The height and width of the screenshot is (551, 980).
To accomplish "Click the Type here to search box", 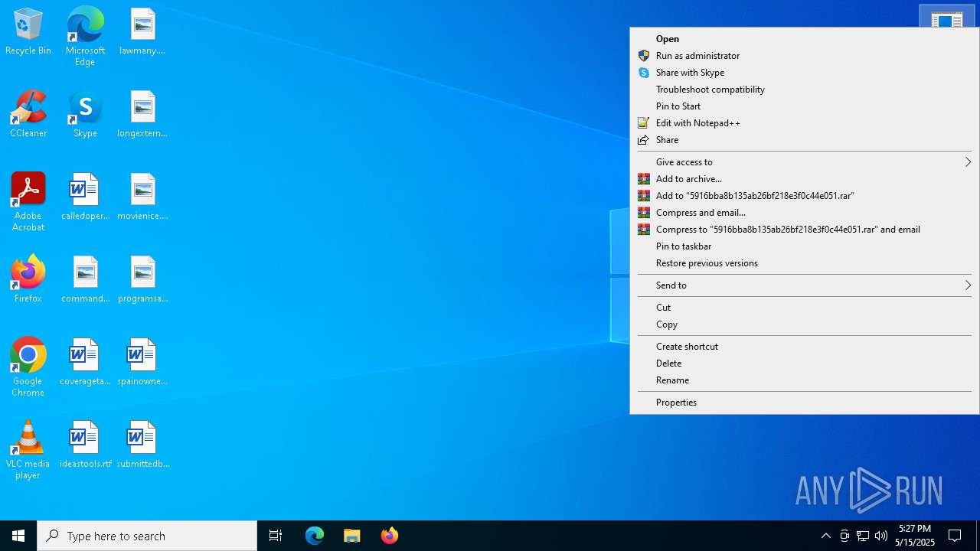I will [147, 536].
